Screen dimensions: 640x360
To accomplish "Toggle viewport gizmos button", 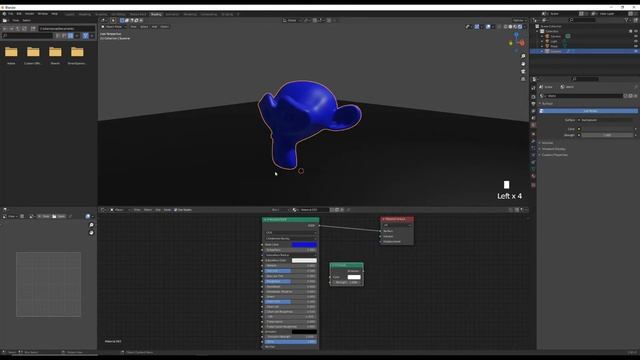I will (x=477, y=27).
